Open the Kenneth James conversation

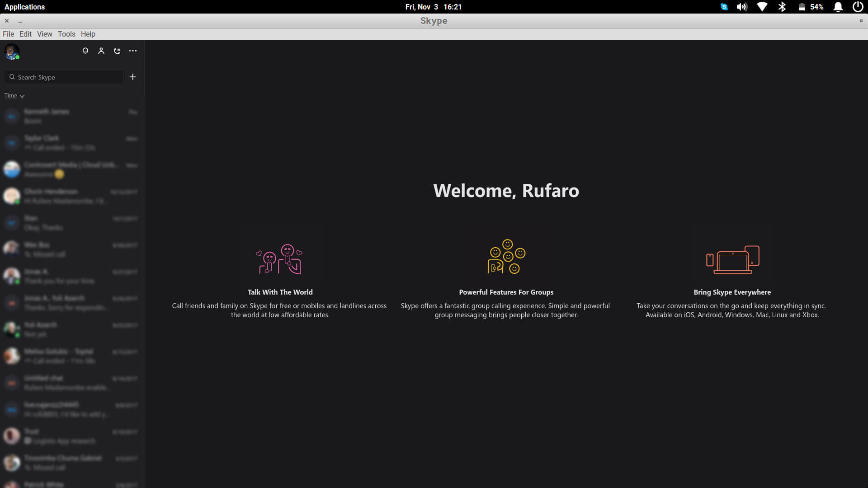pos(72,116)
